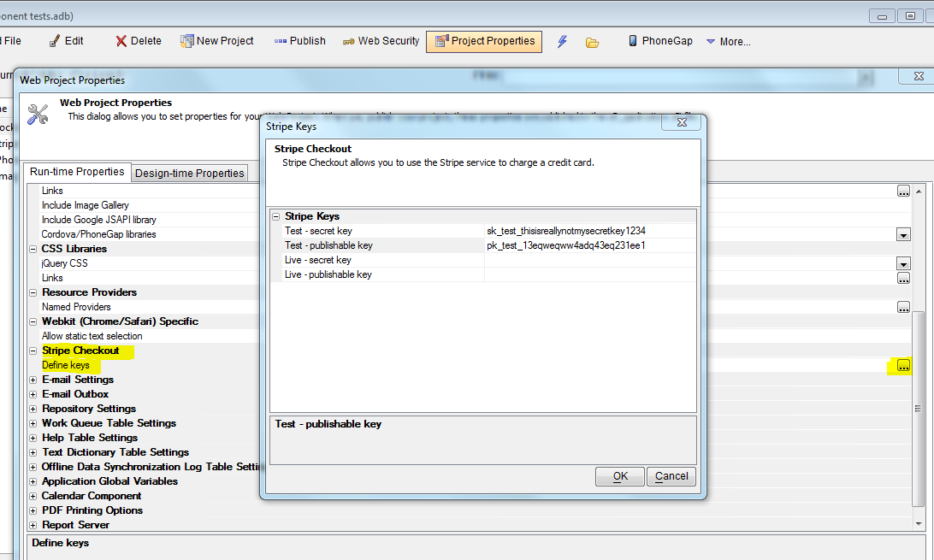The width and height of the screenshot is (934, 560).
Task: Click the Project Properties toolbar button
Action: click(484, 42)
